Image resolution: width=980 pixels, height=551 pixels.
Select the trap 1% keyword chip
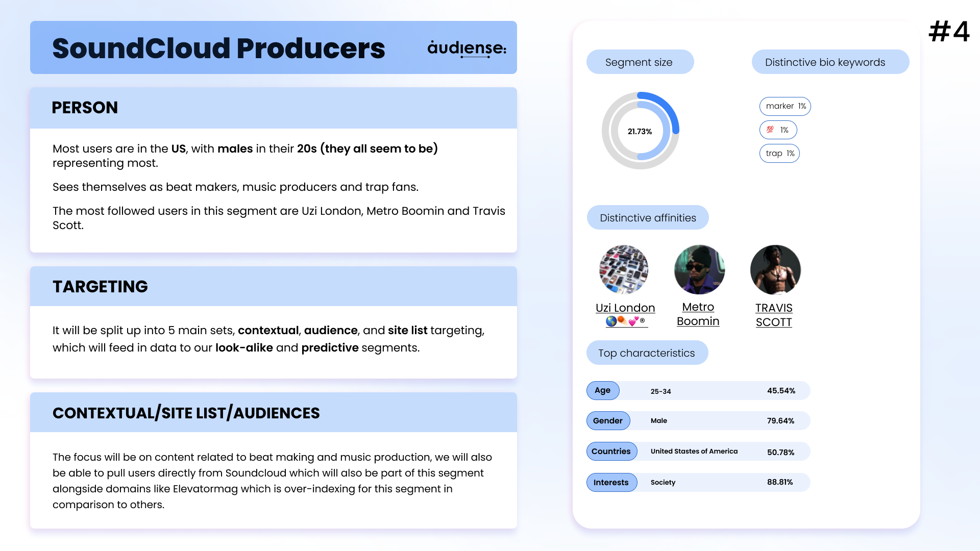pos(779,154)
